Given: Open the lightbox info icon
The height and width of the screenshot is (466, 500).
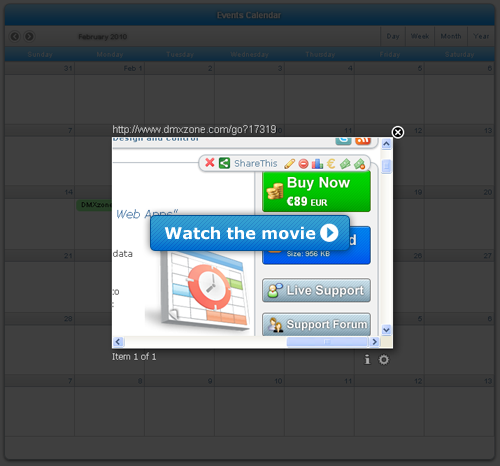Looking at the screenshot, I should 367,359.
